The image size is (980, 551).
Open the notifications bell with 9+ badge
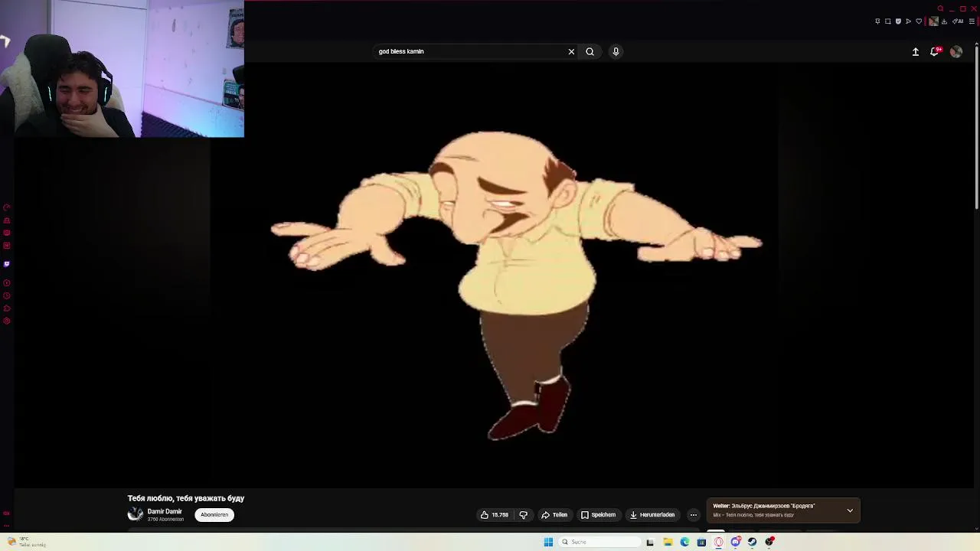click(x=935, y=51)
